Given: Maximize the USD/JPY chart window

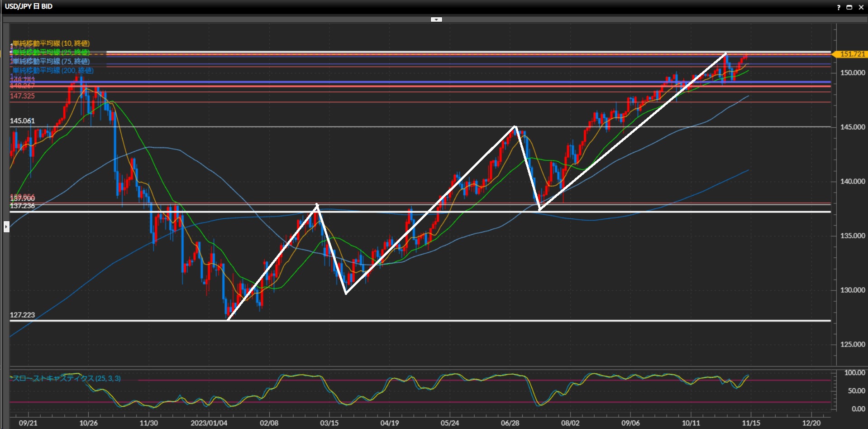Looking at the screenshot, I should click(x=849, y=7).
